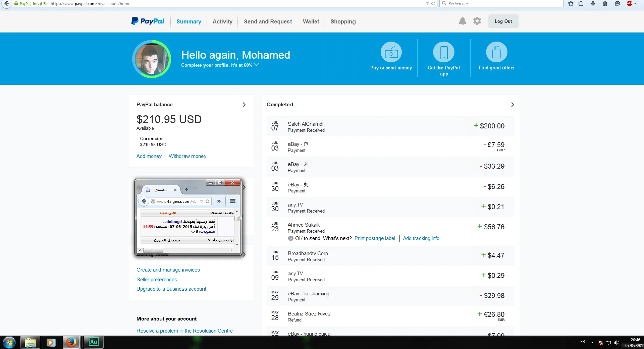Viewport: 644px width, 349px height.
Task: Click the Get the PayPal app icon
Action: (444, 52)
